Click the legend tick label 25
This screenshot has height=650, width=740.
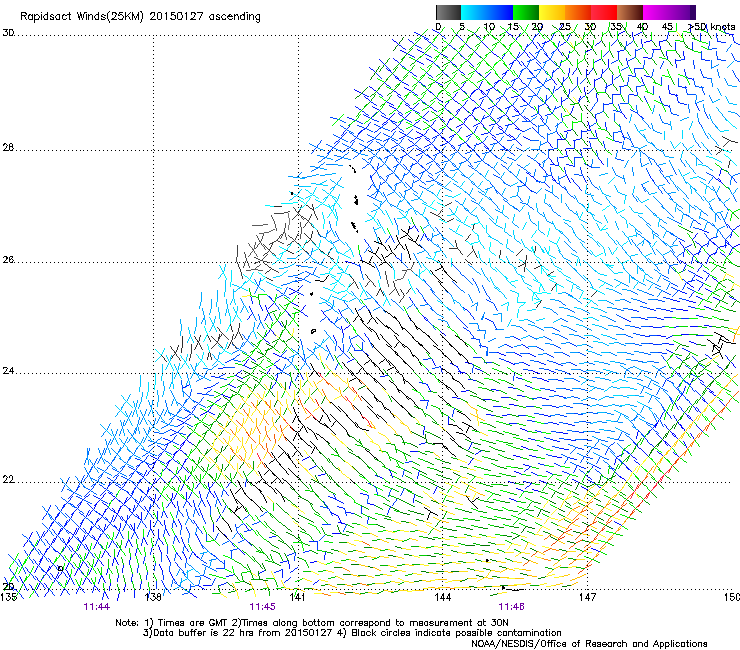coord(565,27)
